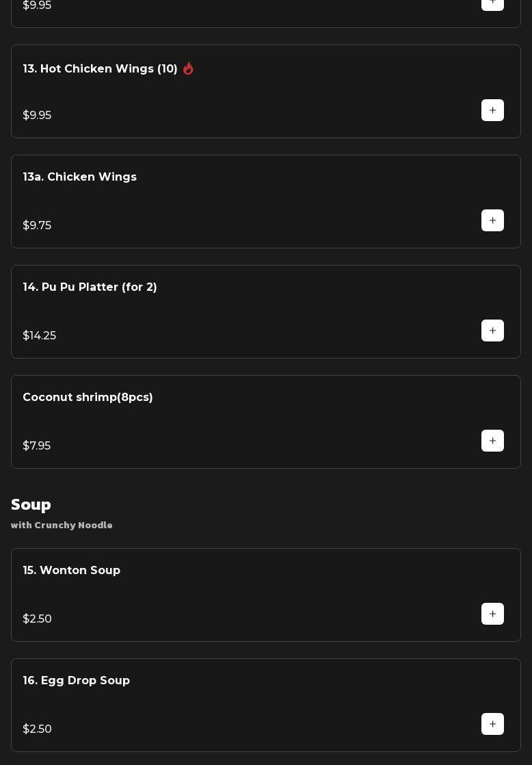The width and height of the screenshot is (532, 765).
Task: Click the Soup section heading
Action: point(31,504)
